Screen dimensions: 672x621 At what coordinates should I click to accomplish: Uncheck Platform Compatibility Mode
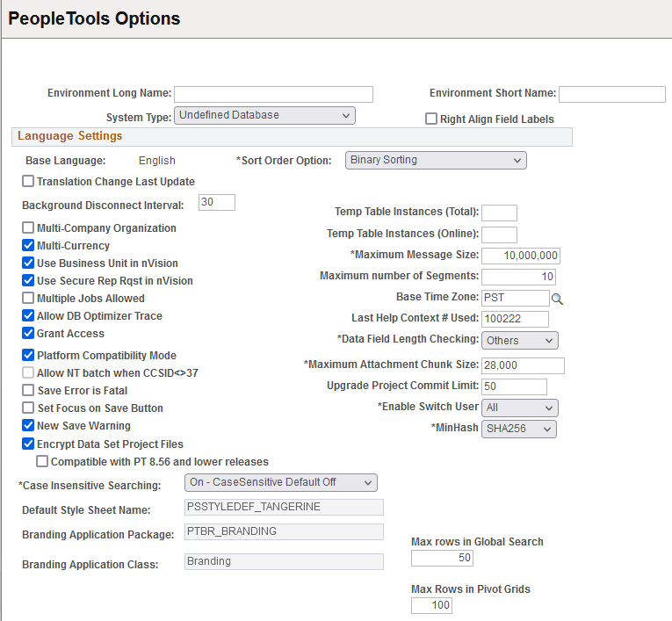(28, 355)
